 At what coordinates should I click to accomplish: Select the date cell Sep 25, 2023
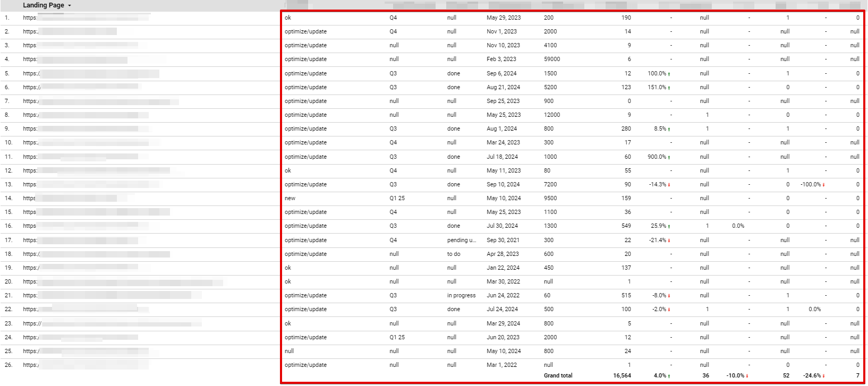[x=503, y=101]
